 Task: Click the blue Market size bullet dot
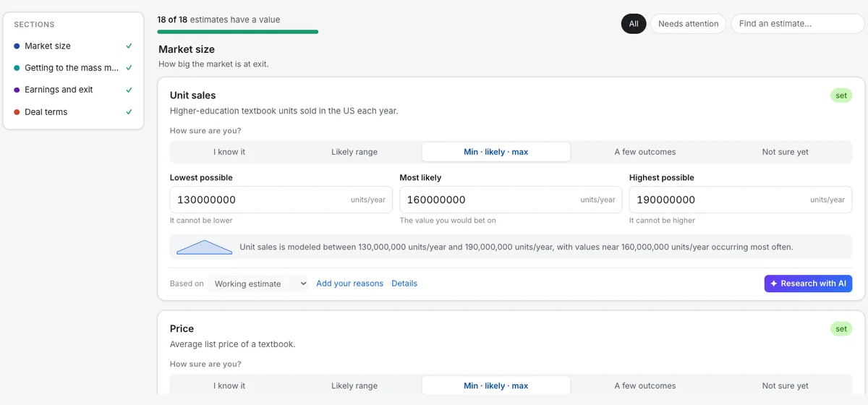click(17, 46)
